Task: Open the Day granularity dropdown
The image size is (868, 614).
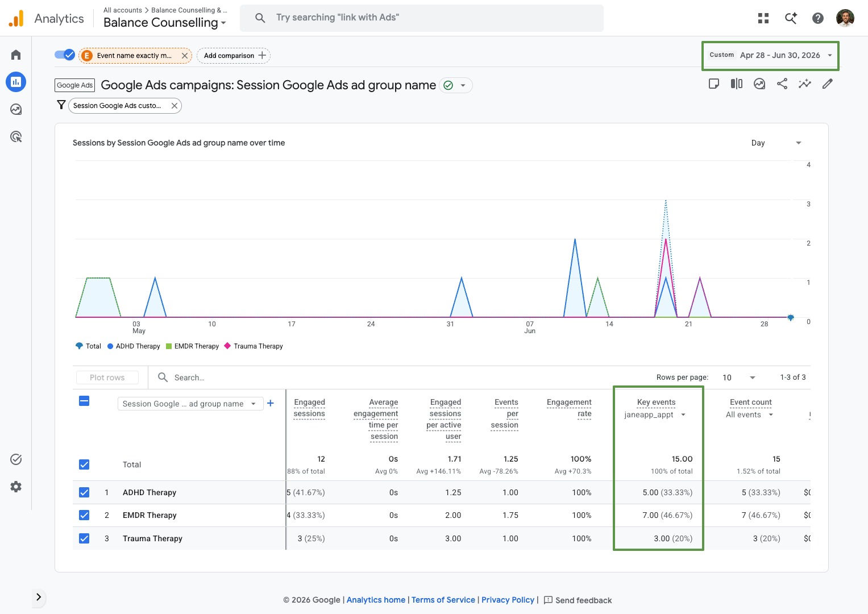Action: 776,143
